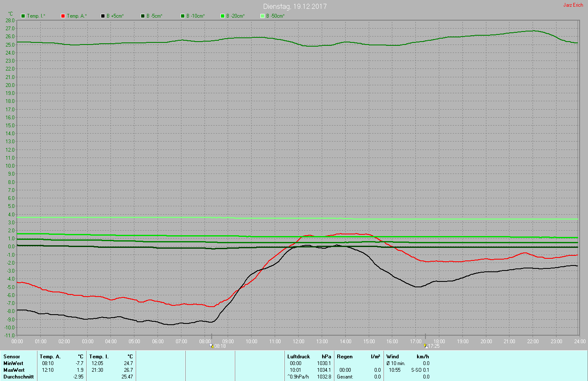Click the 06:00 label on the time axis
The image size is (588, 381).
158,342
